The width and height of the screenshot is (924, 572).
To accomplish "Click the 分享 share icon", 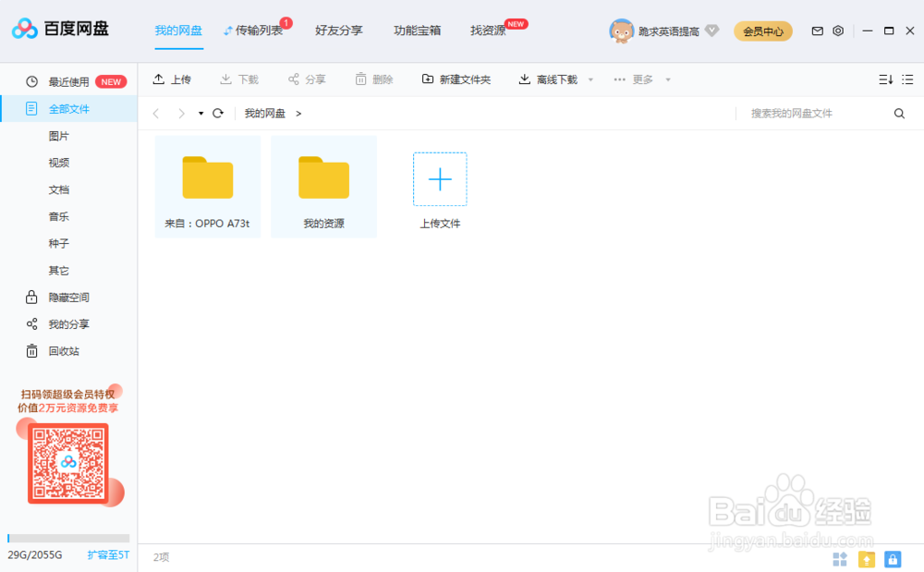I will (294, 79).
